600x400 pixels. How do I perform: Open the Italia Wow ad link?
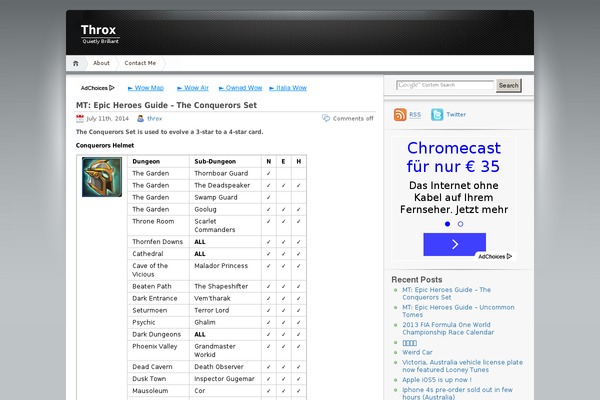288,88
